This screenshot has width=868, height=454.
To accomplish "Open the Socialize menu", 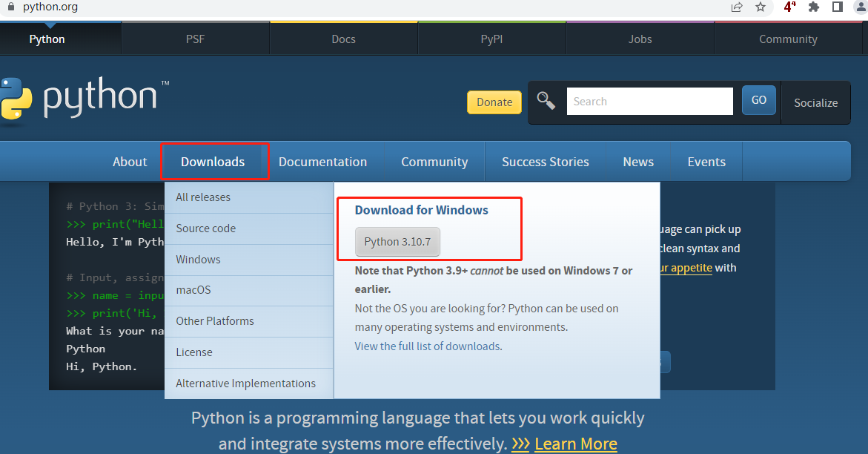I will [815, 102].
